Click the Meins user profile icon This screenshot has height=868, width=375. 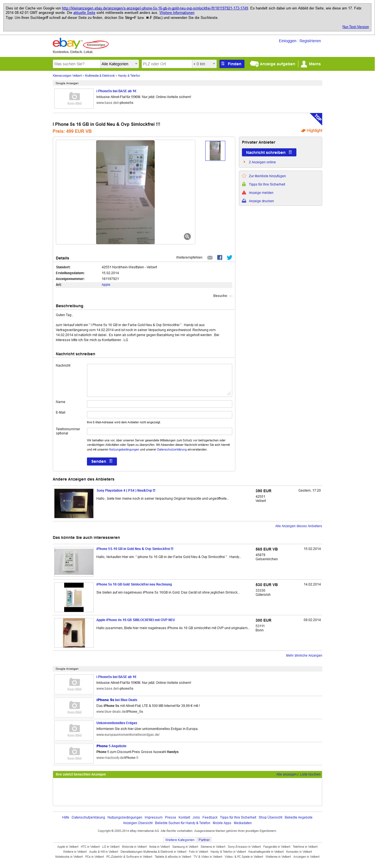click(304, 64)
